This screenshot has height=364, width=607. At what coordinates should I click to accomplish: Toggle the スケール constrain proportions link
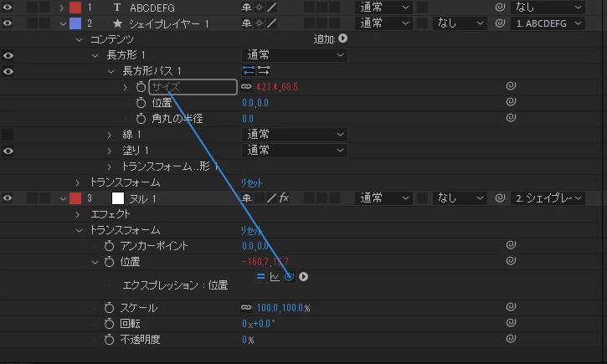click(x=246, y=308)
